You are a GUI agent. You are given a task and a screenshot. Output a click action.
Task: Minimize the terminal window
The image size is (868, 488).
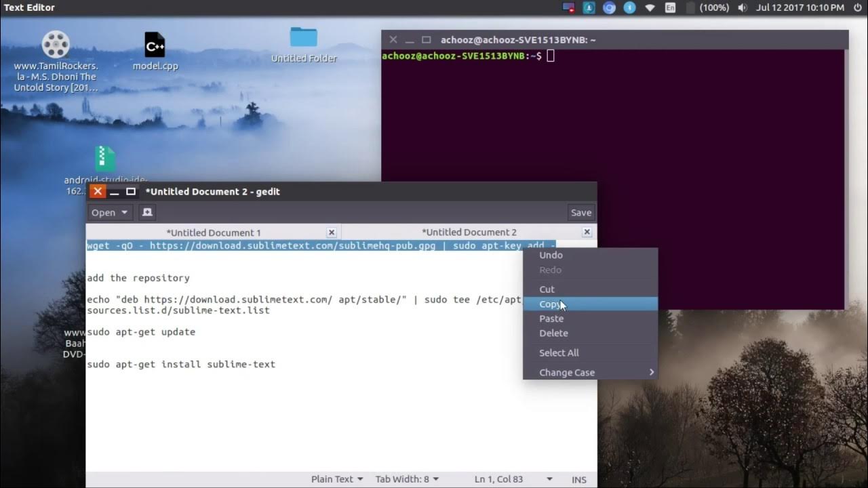(410, 40)
